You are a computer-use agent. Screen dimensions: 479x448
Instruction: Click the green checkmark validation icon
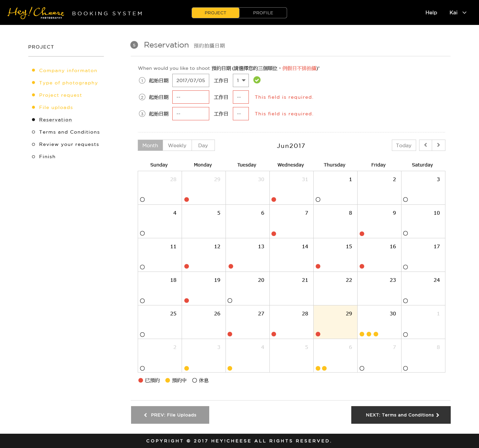257,80
